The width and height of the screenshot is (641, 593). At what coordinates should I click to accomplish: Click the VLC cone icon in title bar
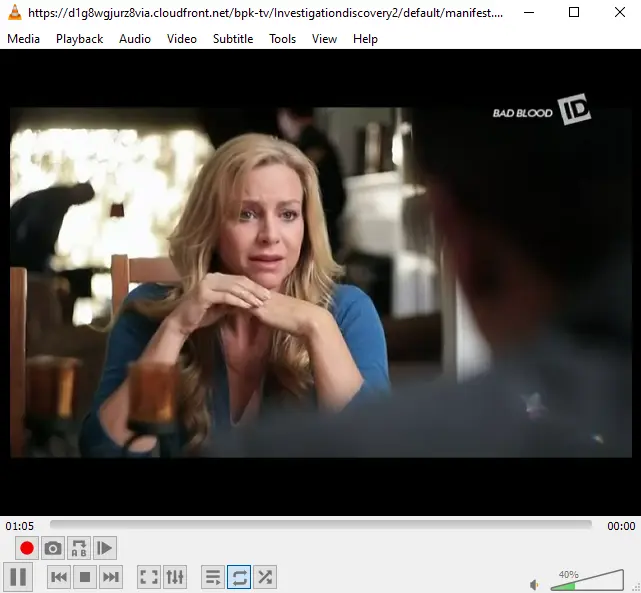(14, 13)
